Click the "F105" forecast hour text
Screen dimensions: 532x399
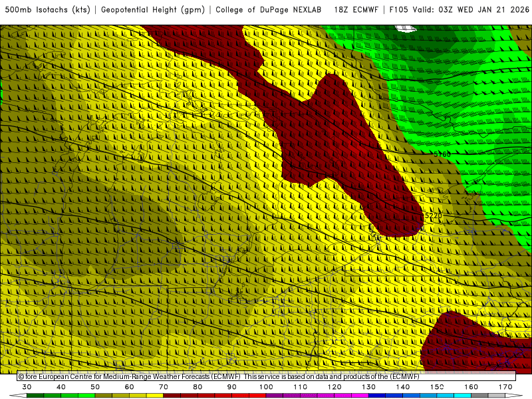click(x=398, y=9)
